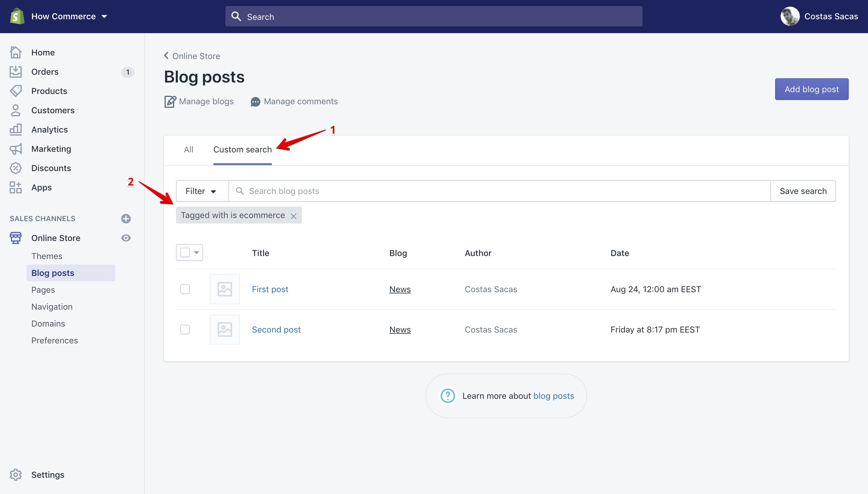
Task: Open Manage comments link
Action: (x=301, y=102)
